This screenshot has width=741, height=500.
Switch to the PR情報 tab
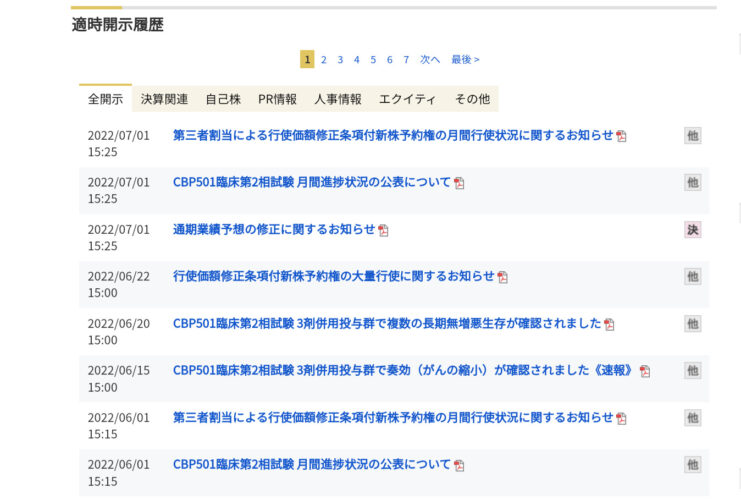pos(277,99)
